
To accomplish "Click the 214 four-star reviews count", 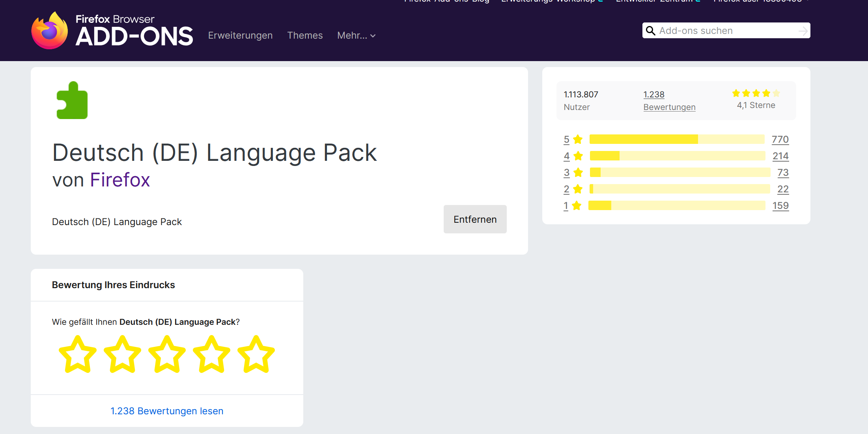I will 780,156.
